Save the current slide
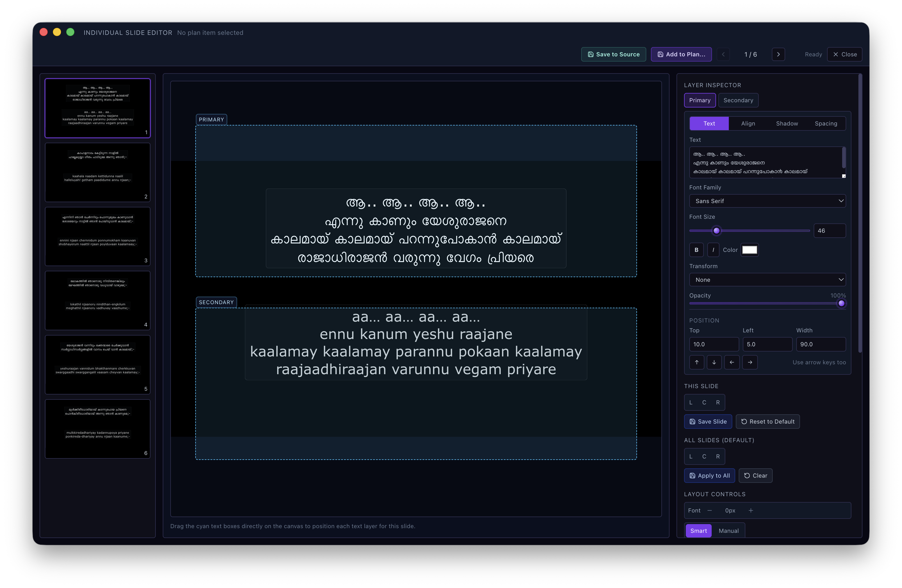 (x=708, y=421)
